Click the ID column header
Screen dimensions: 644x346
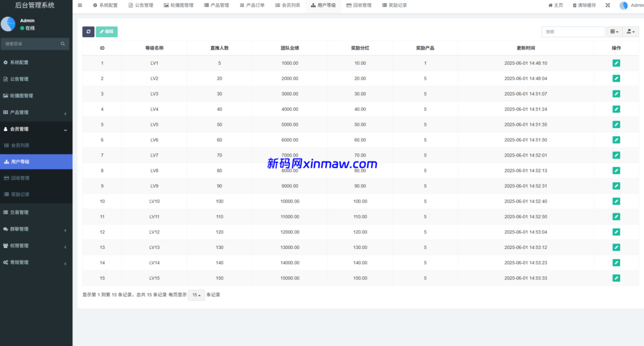pos(103,48)
